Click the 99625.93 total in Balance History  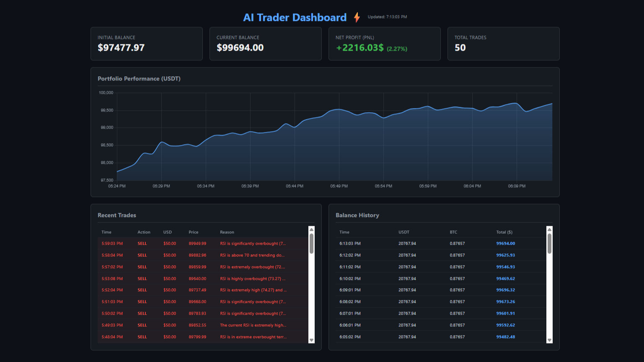(505, 255)
